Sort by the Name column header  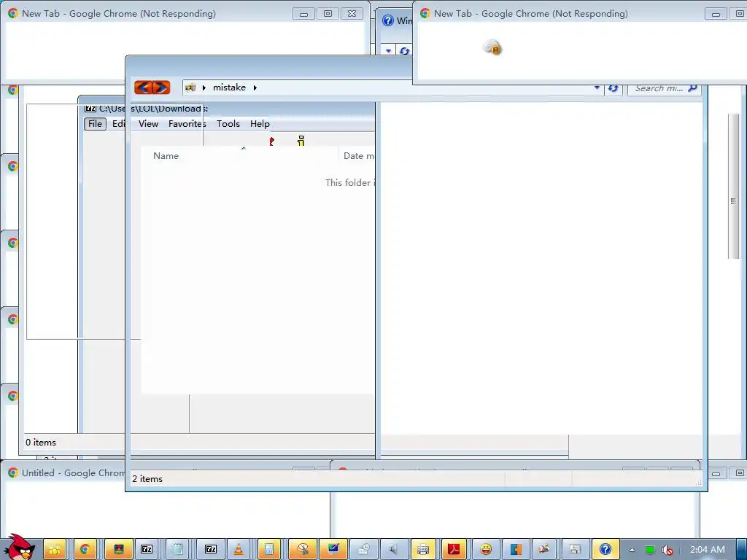166,156
